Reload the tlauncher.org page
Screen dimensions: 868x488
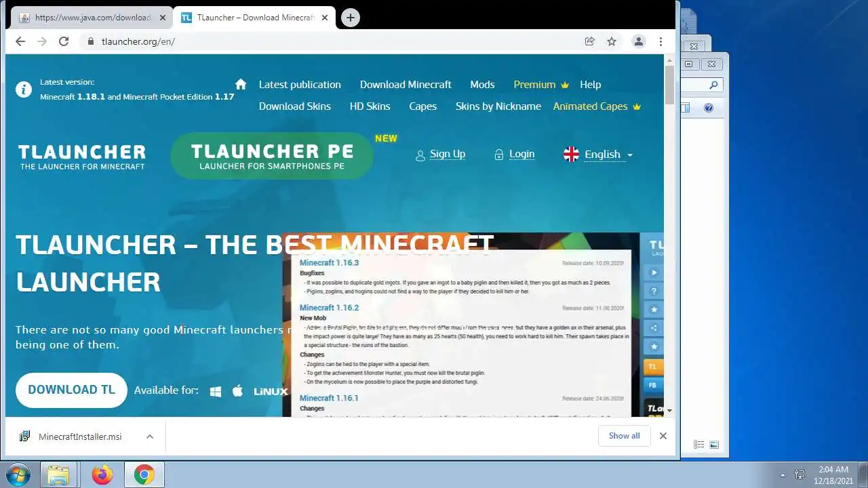64,41
